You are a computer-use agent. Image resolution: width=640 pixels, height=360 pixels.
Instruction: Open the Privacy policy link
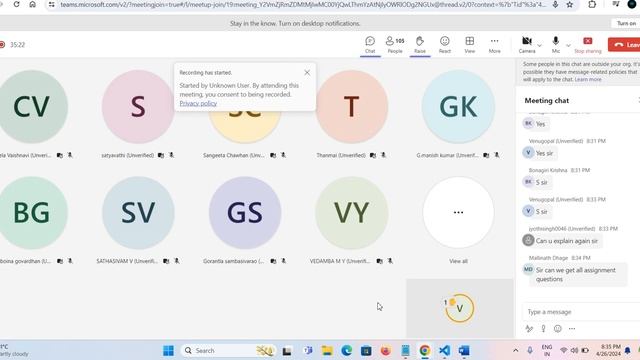pyautogui.click(x=198, y=103)
